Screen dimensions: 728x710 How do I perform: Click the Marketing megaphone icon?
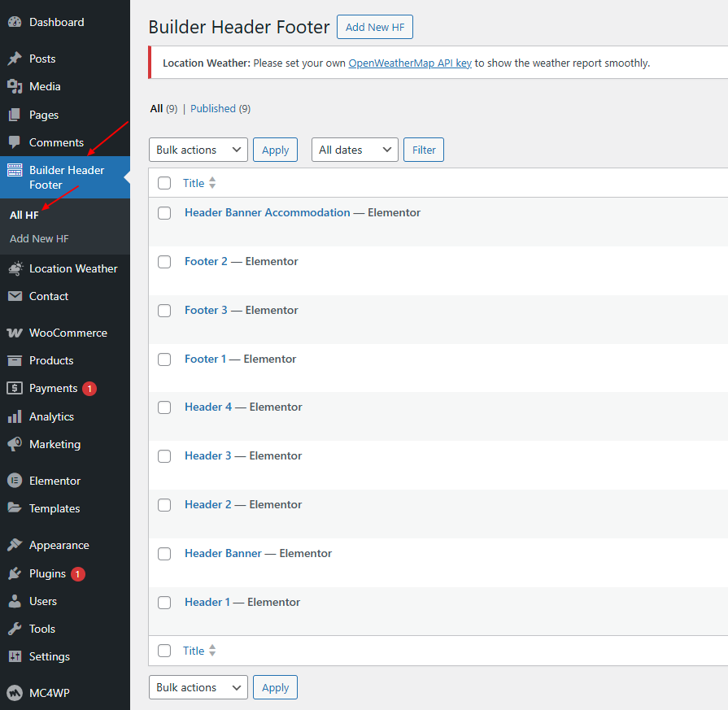(x=15, y=444)
